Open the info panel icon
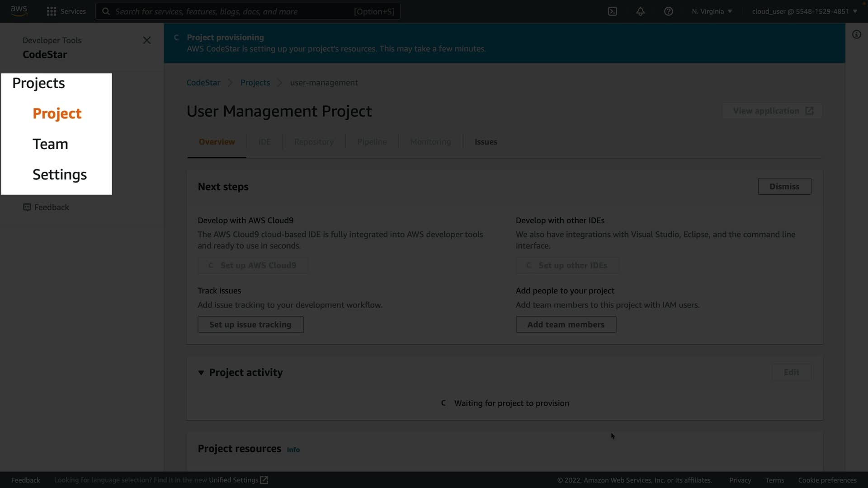This screenshot has width=868, height=488. (x=857, y=35)
